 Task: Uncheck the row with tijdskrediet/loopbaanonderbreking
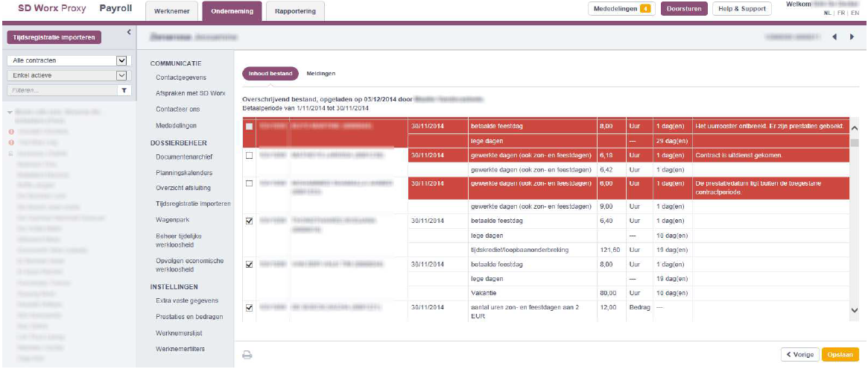click(250, 221)
